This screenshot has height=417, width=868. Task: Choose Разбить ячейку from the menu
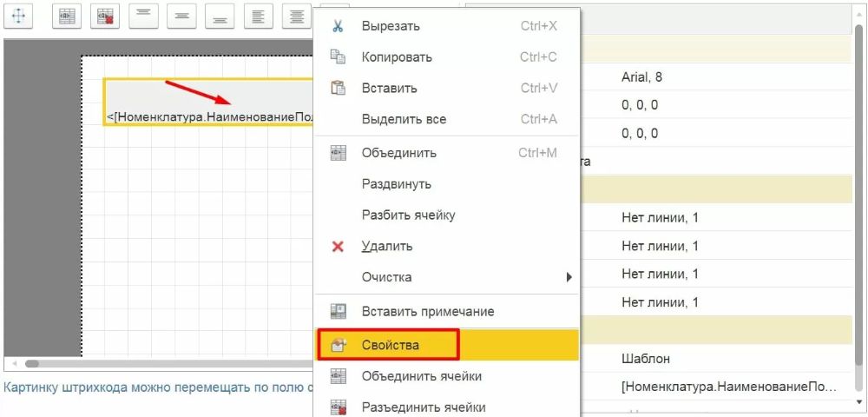coord(446,215)
